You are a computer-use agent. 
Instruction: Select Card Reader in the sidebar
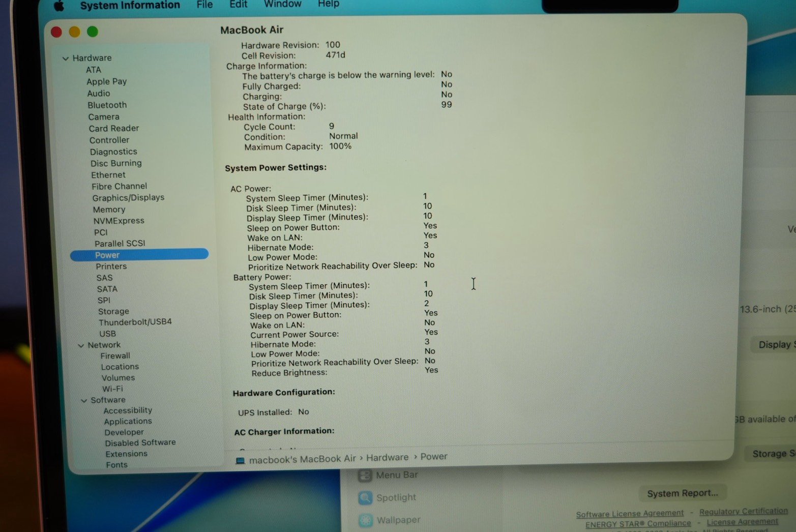tap(114, 128)
